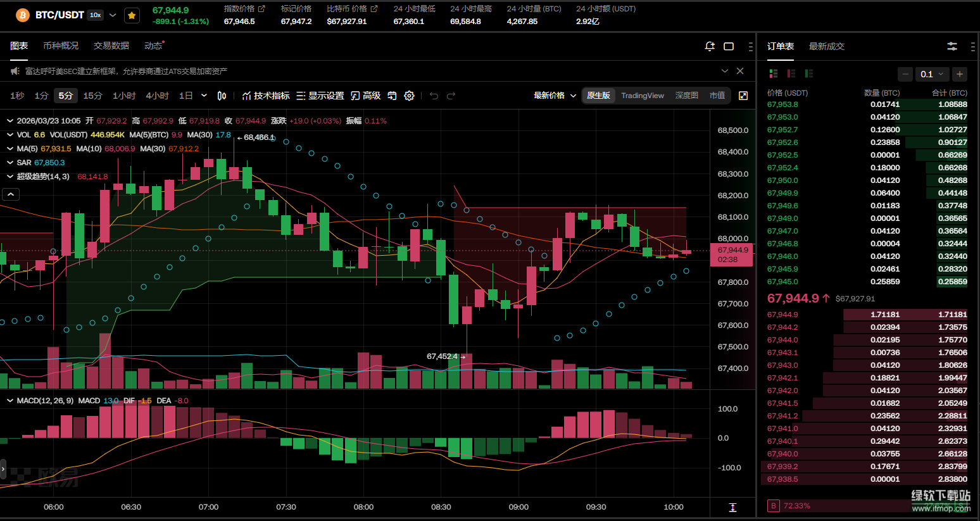Open order book settings sliders icon
Screen dimensions: 980x521
952,46
